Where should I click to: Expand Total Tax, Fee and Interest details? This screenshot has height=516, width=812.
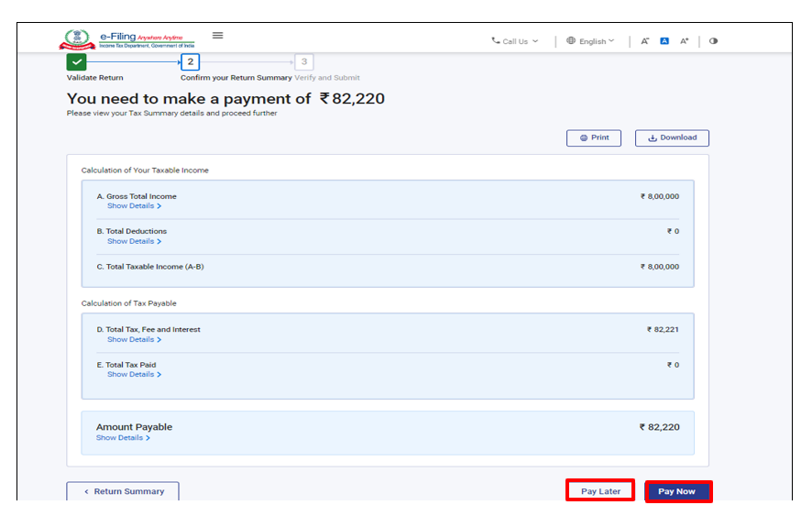[x=134, y=340]
